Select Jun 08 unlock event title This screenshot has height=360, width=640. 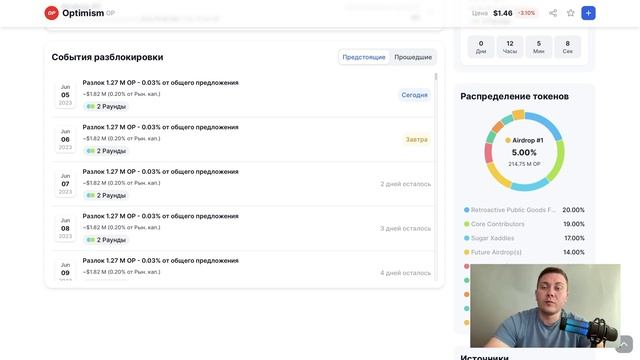pyautogui.click(x=160, y=216)
